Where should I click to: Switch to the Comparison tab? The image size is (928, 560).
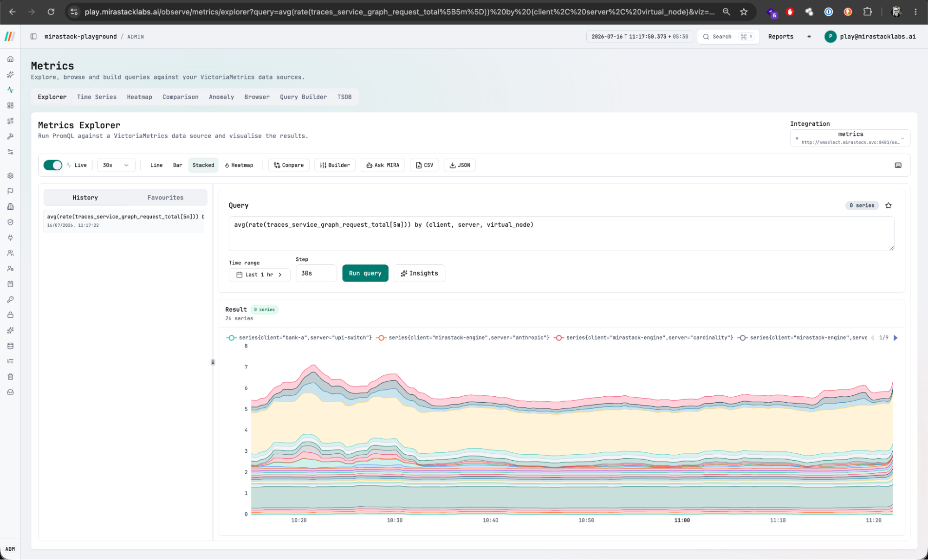pyautogui.click(x=180, y=97)
